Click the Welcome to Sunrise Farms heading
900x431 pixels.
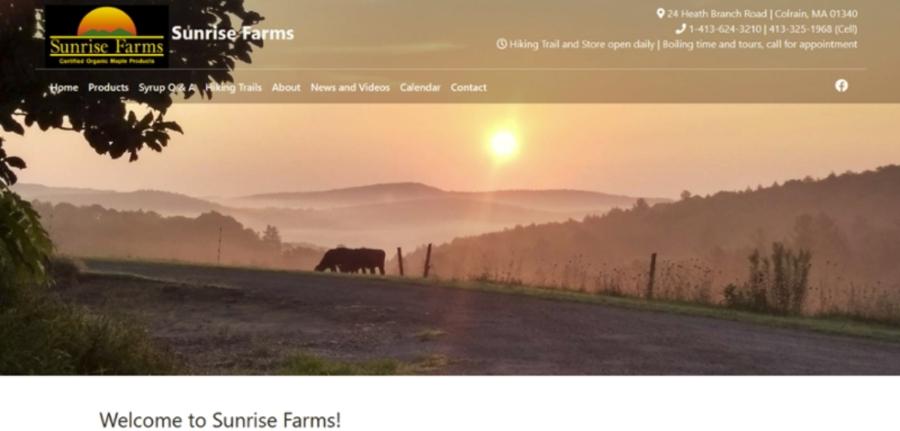(220, 420)
